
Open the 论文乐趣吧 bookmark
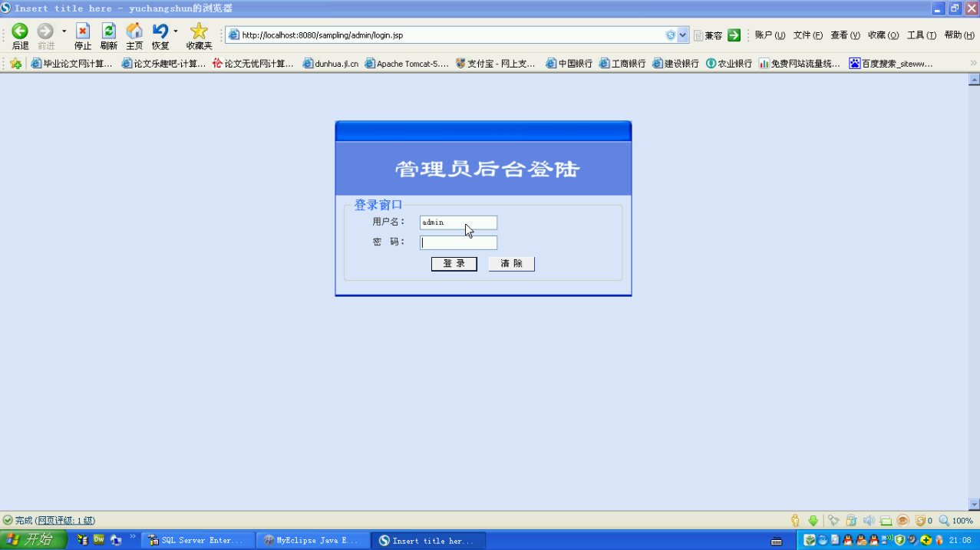tap(163, 64)
